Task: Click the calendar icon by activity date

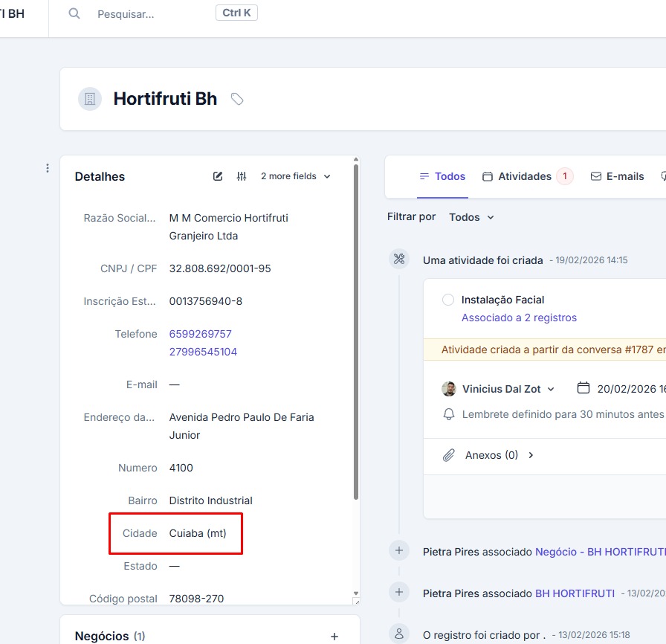Action: (x=583, y=388)
